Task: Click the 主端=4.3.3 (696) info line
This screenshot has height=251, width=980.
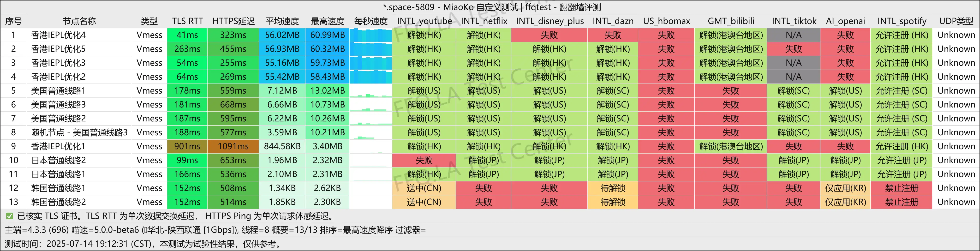Action: pyautogui.click(x=215, y=230)
